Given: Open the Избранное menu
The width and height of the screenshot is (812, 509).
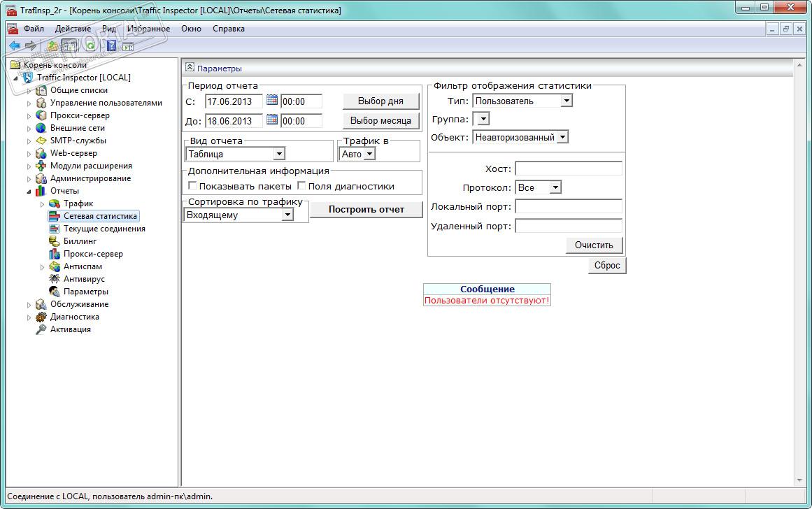Looking at the screenshot, I should tap(149, 29).
